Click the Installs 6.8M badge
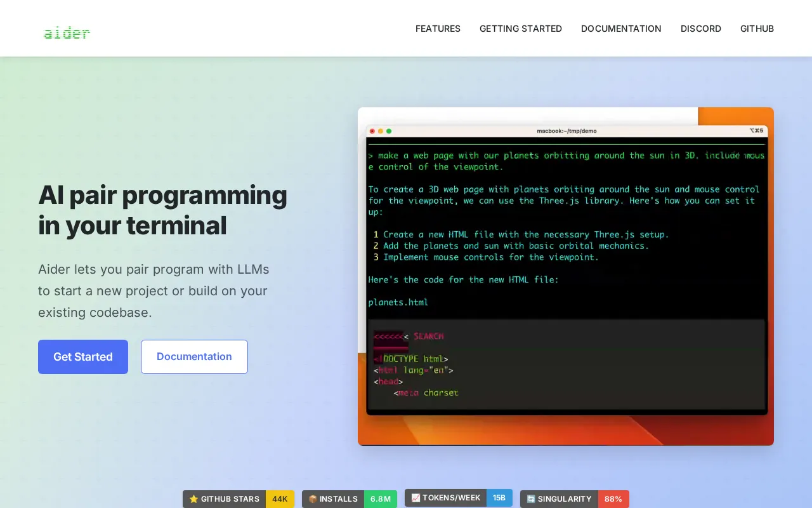Viewport: 812px width, 508px height. pos(350,499)
